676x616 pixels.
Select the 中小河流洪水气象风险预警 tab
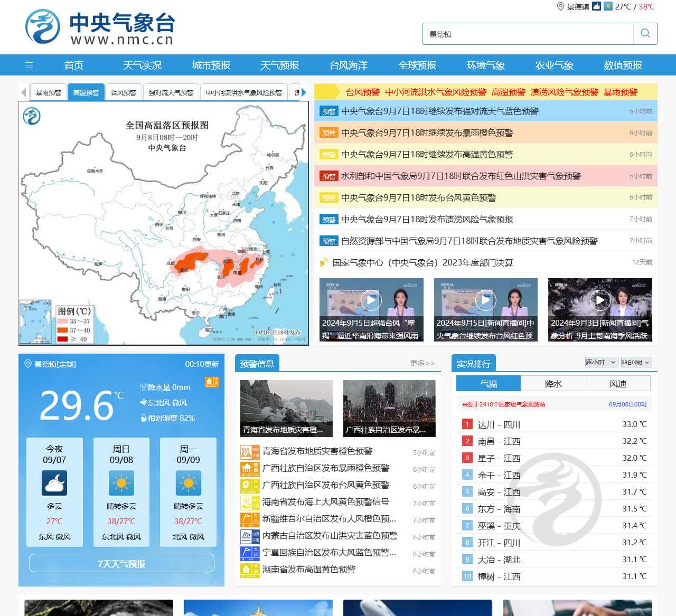click(x=244, y=92)
